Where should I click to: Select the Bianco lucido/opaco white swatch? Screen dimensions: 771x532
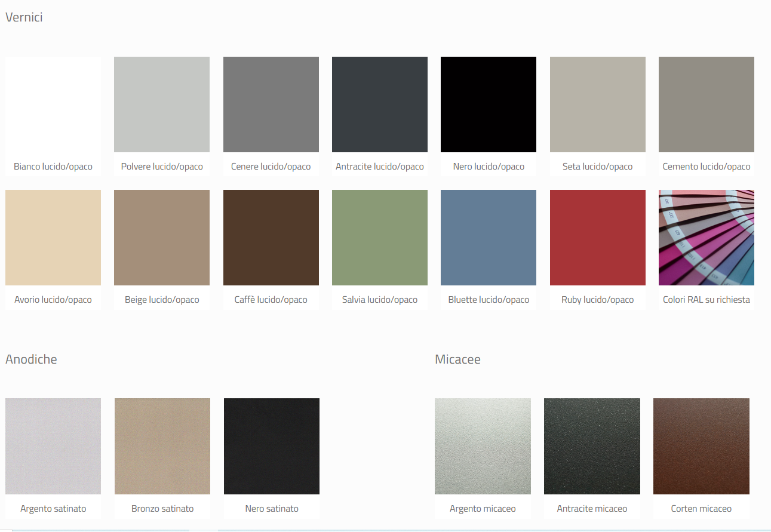click(x=53, y=104)
